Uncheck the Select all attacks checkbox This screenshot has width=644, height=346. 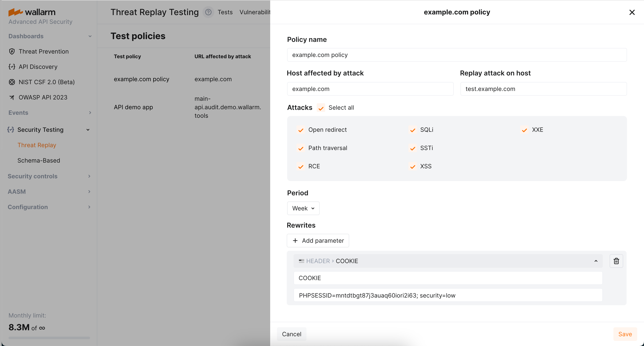point(321,108)
